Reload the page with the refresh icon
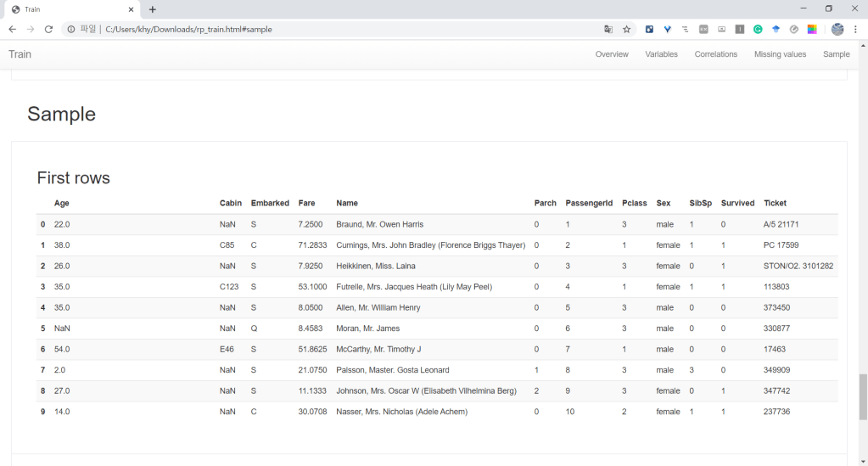The image size is (868, 466). point(48,29)
